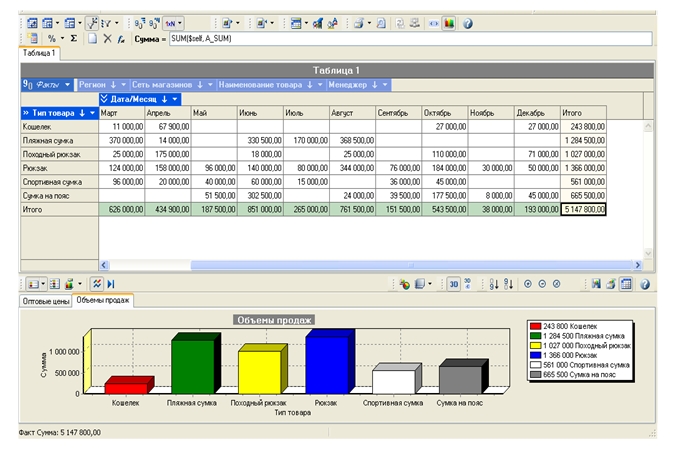Click the Менеджер dimension header
This screenshot has width=673, height=449.
tap(358, 85)
